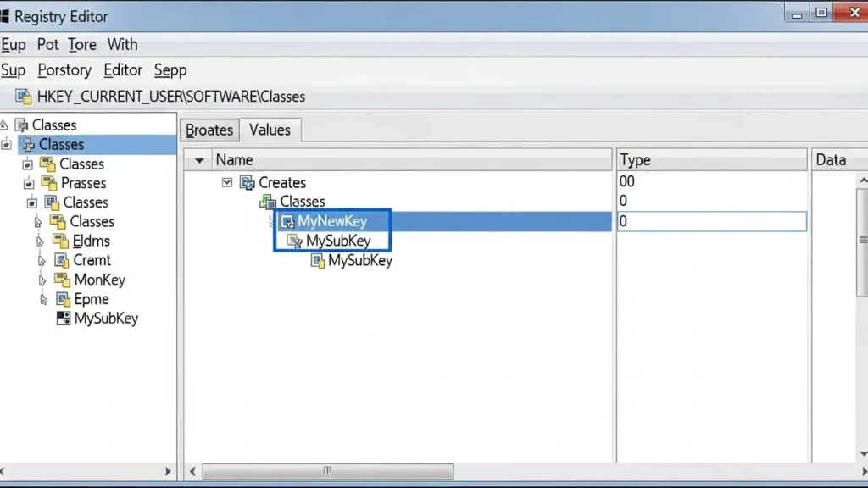Viewport: 868px width, 488px height.
Task: Click the registry icon beside the HKEY_CURRENT_USER path
Action: pos(24,97)
